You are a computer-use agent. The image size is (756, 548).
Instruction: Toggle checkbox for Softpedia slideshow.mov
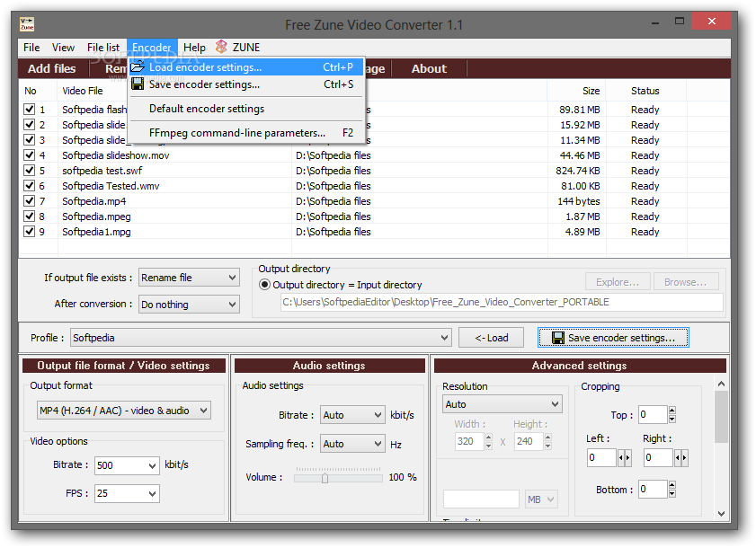[x=30, y=155]
